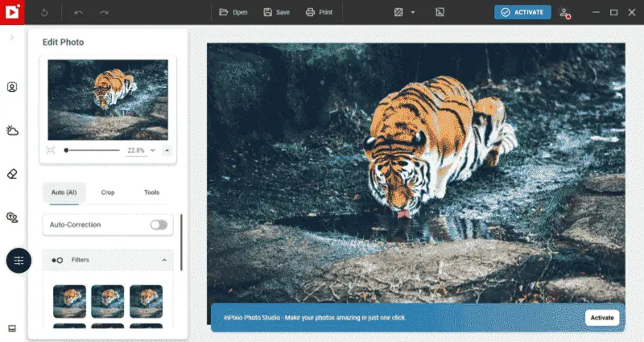Click the reset arrow icon in top bar

44,12
